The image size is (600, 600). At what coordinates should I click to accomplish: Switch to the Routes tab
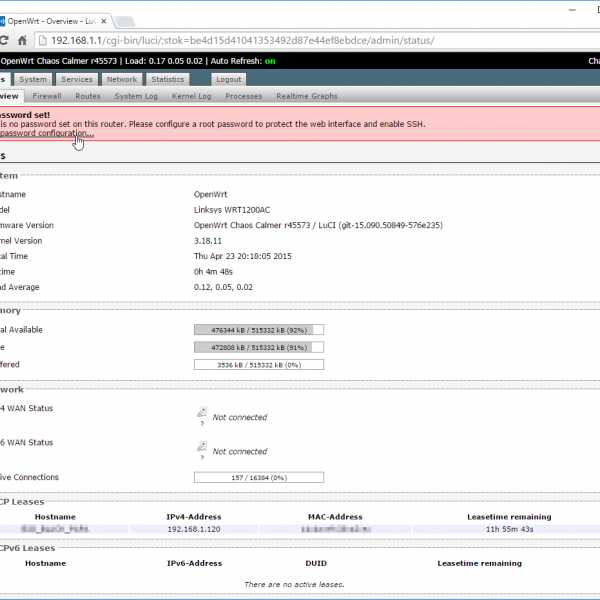(x=88, y=96)
